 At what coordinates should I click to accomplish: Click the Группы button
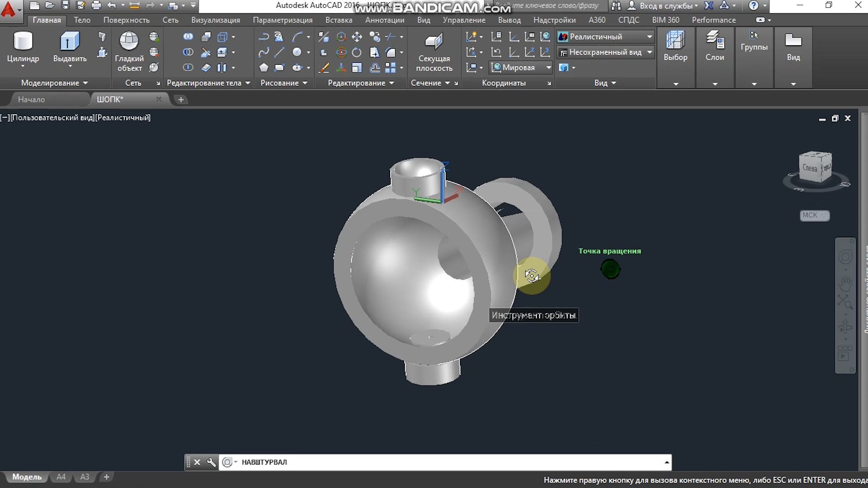tap(754, 42)
